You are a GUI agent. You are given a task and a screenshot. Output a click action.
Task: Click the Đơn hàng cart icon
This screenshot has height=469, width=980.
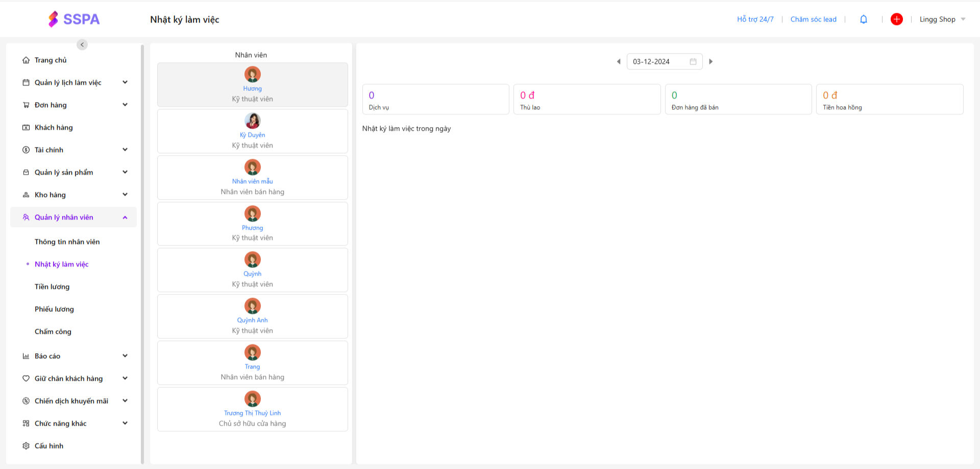(26, 105)
